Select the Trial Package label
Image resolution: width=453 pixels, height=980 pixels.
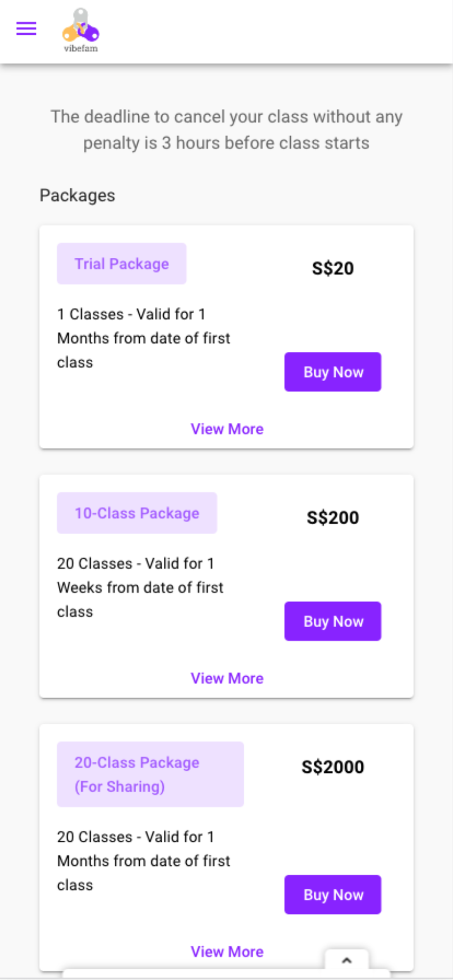[122, 264]
